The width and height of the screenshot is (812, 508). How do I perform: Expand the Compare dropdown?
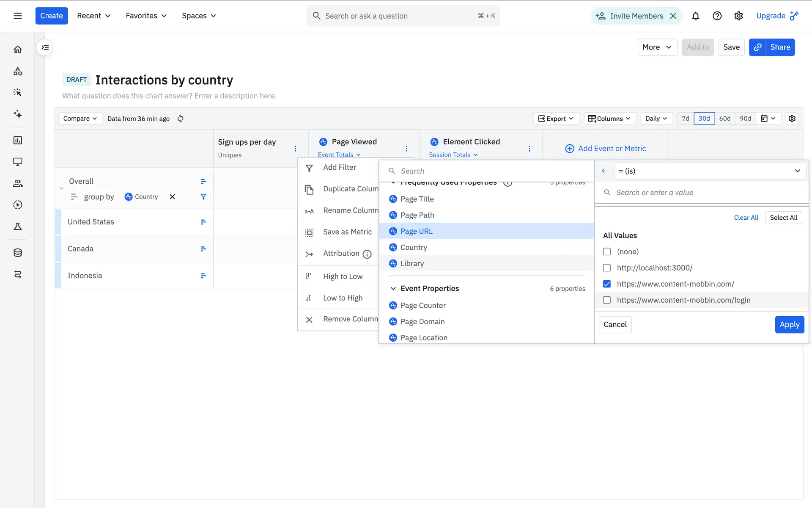pos(80,119)
